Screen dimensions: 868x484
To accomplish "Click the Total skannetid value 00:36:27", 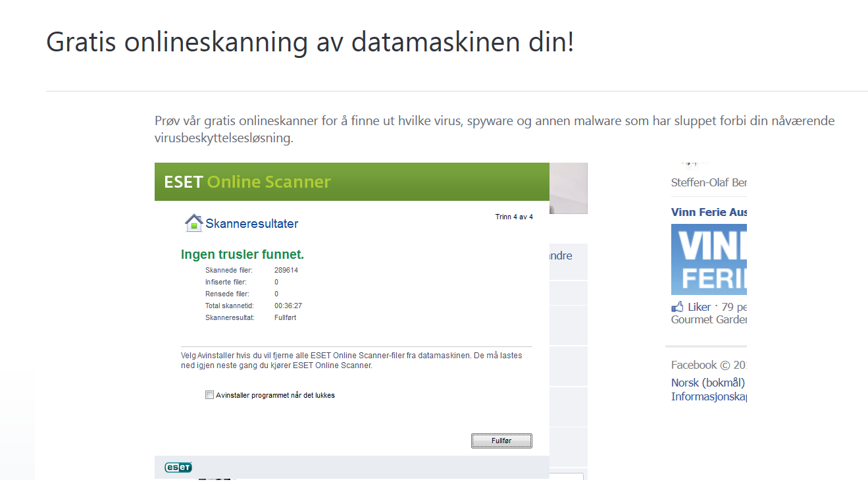I will tap(288, 306).
